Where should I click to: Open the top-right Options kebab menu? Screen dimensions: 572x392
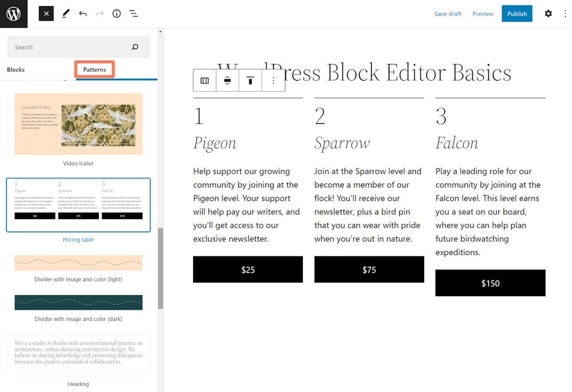tap(565, 13)
